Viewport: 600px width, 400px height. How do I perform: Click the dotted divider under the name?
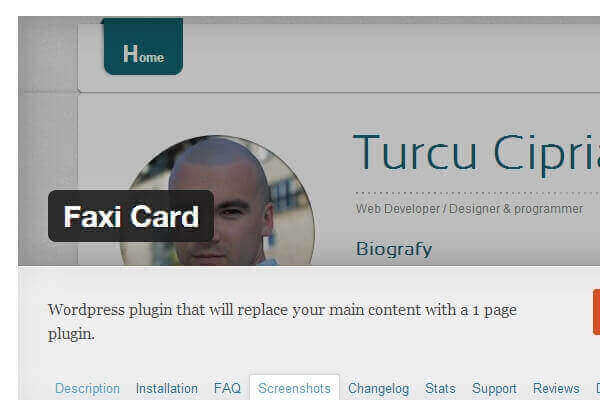tap(477, 193)
